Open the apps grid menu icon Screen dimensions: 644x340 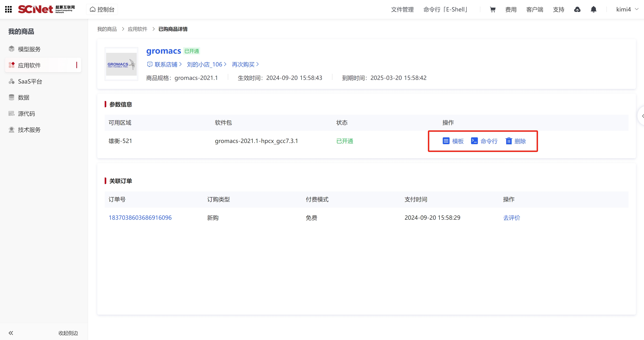pyautogui.click(x=8, y=9)
